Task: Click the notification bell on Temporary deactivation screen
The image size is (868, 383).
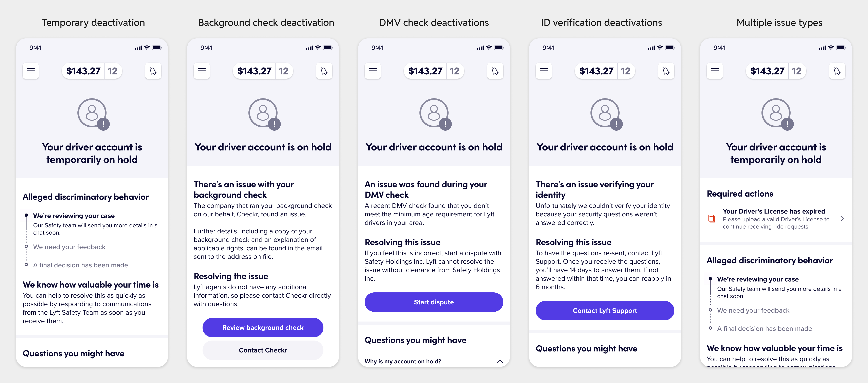Action: 153,70
